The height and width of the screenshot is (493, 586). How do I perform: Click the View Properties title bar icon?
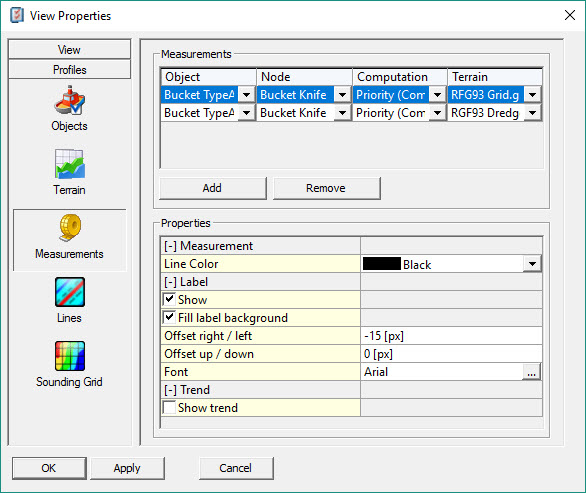click(16, 15)
